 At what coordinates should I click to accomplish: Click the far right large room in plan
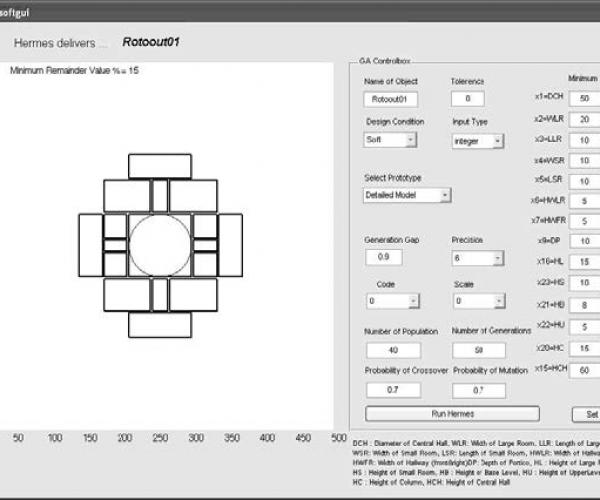pyautogui.click(x=230, y=245)
